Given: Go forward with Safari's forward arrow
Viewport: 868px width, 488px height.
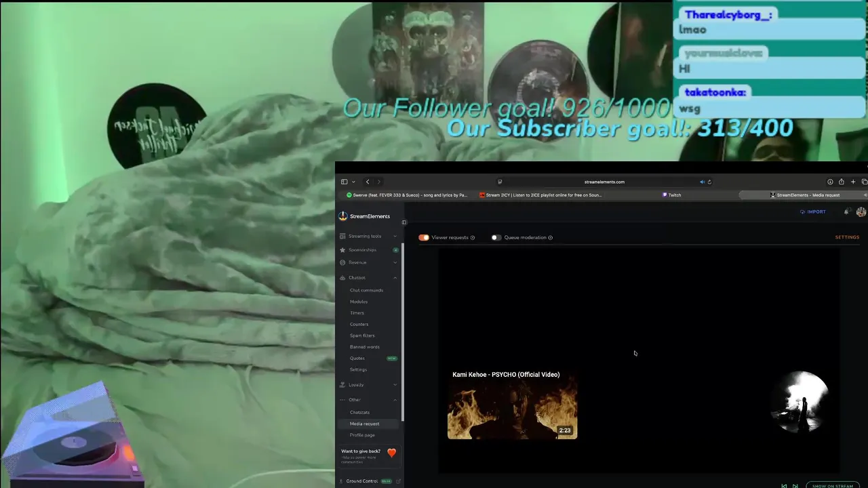Looking at the screenshot, I should click(379, 182).
